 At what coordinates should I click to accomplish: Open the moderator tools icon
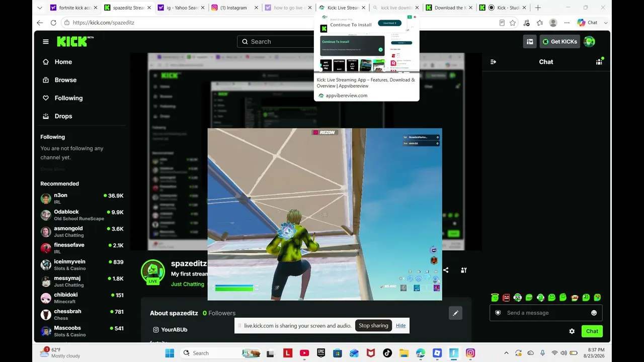click(x=463, y=270)
